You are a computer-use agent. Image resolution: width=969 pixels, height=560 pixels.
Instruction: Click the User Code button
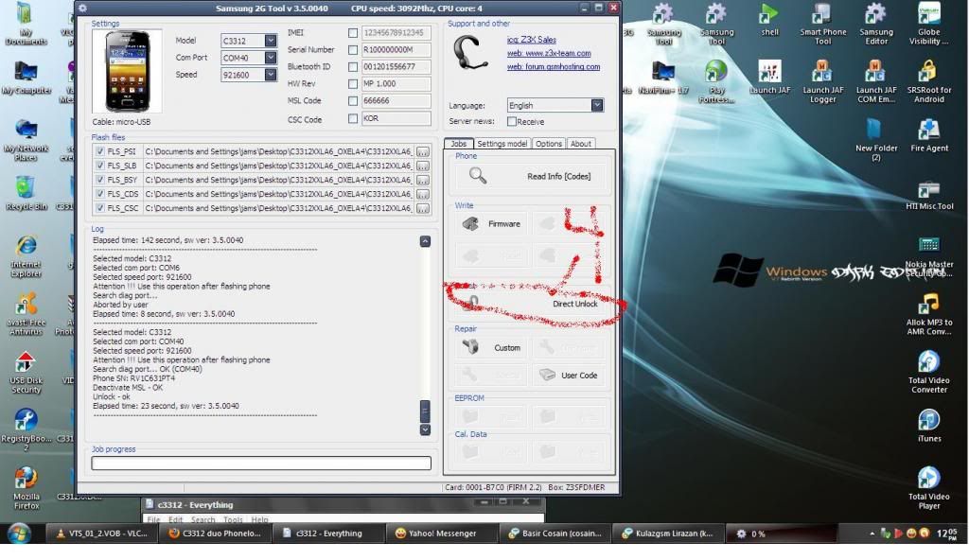pyautogui.click(x=571, y=376)
